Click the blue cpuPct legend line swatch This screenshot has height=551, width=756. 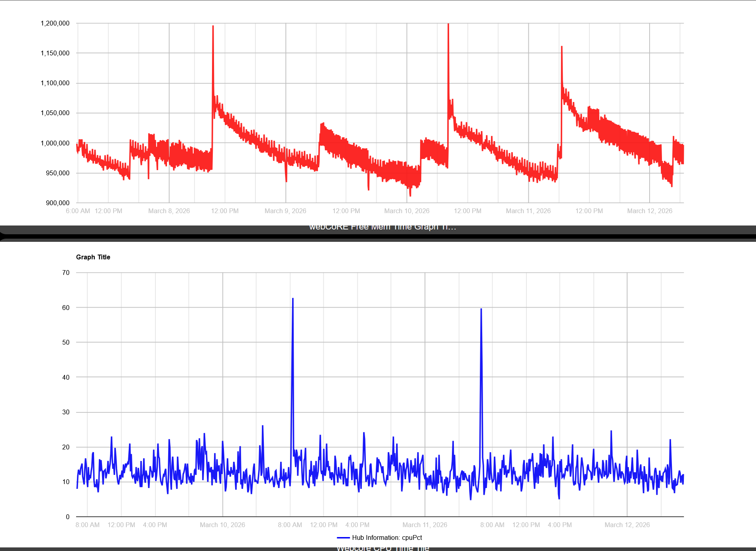(x=343, y=537)
